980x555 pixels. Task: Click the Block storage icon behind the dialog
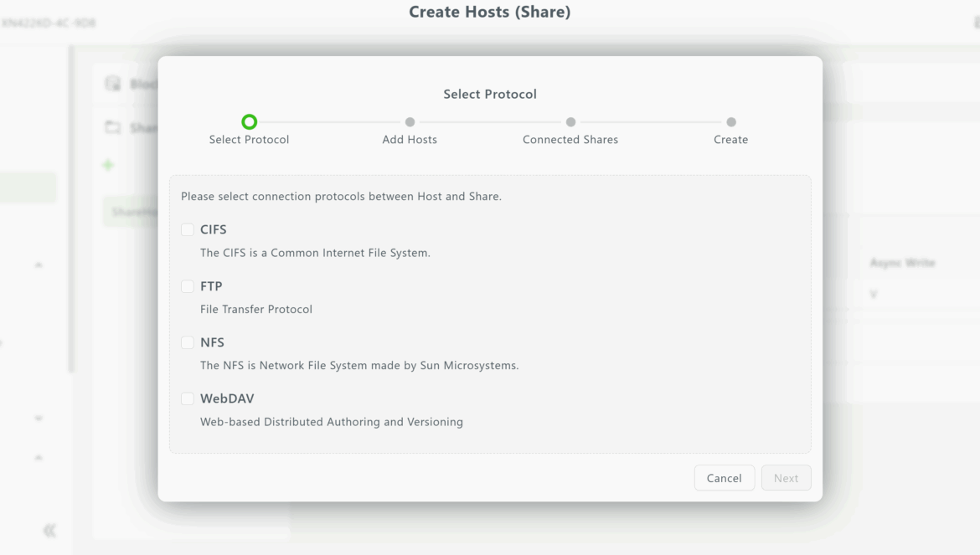click(x=112, y=84)
